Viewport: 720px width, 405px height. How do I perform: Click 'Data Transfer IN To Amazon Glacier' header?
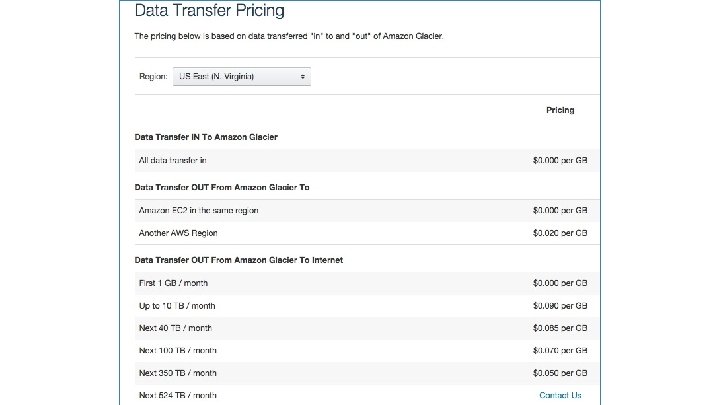pyautogui.click(x=206, y=136)
